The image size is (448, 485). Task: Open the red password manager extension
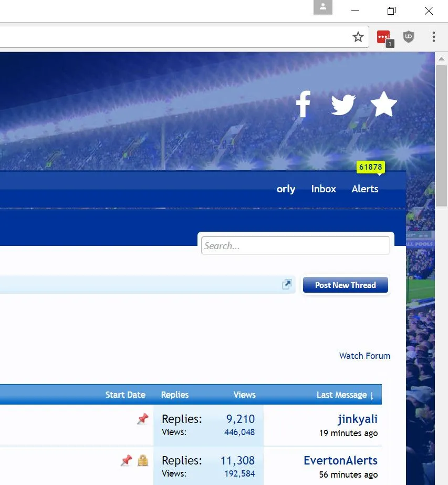[384, 37]
